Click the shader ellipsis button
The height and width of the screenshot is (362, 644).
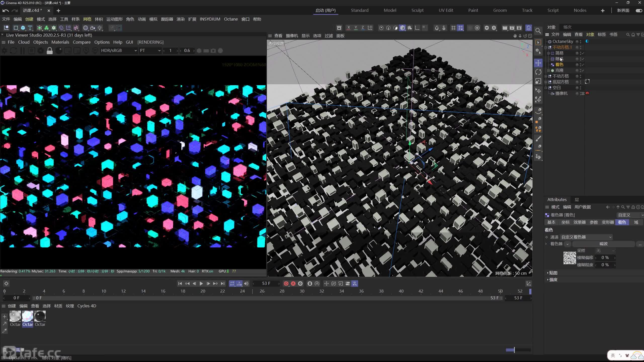coord(640,244)
